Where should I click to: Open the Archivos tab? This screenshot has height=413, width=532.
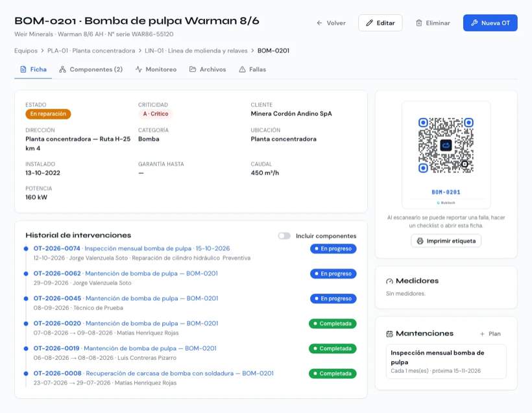[208, 69]
